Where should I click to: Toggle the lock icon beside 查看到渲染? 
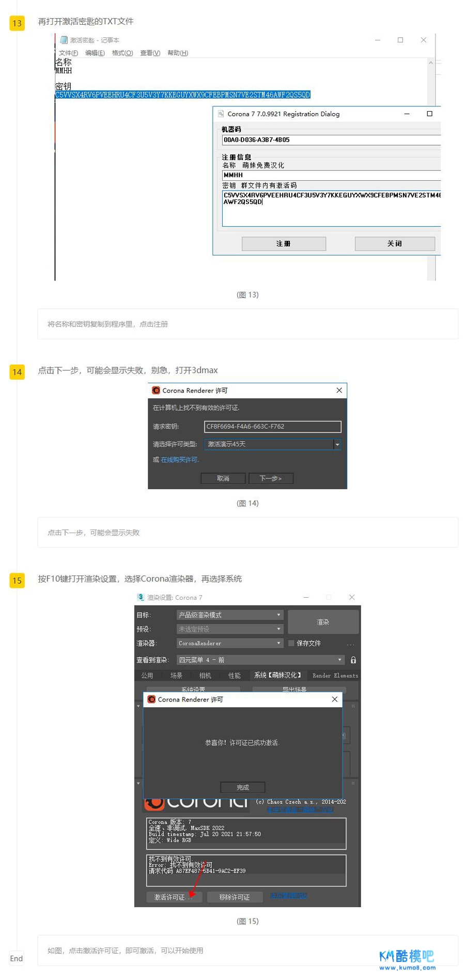click(353, 660)
